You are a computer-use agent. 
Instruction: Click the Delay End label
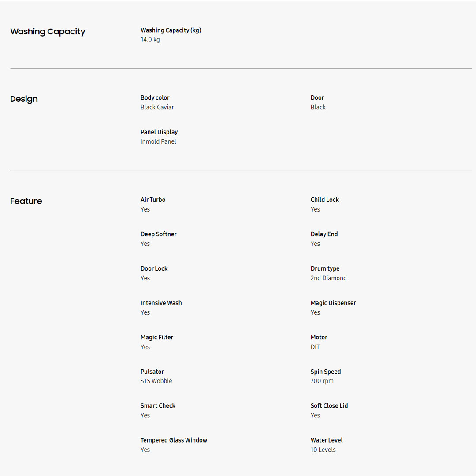point(324,234)
